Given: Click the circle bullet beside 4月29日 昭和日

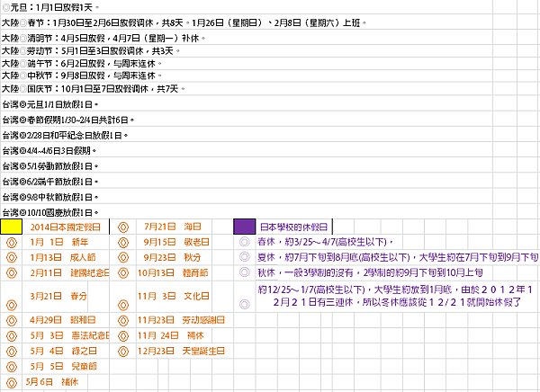Looking at the screenshot, I should pyautogui.click(x=12, y=320).
